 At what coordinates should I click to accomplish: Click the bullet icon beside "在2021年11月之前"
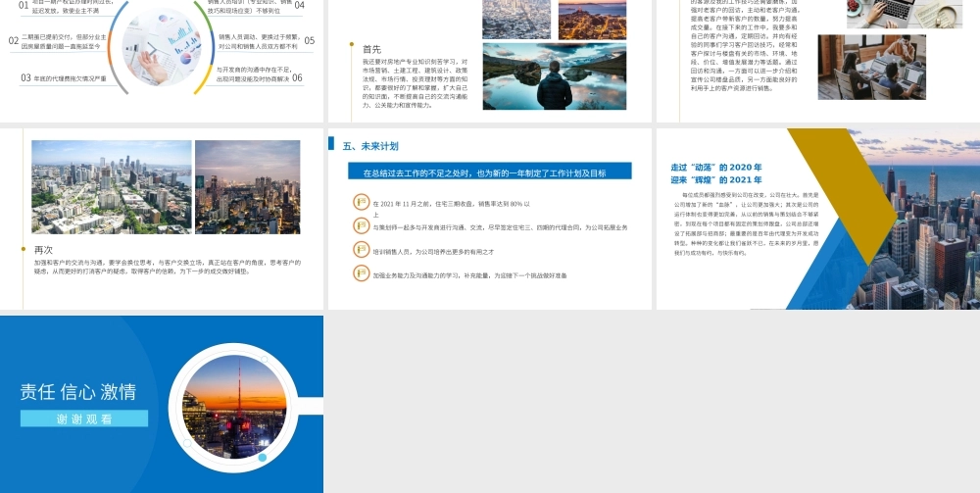click(362, 202)
